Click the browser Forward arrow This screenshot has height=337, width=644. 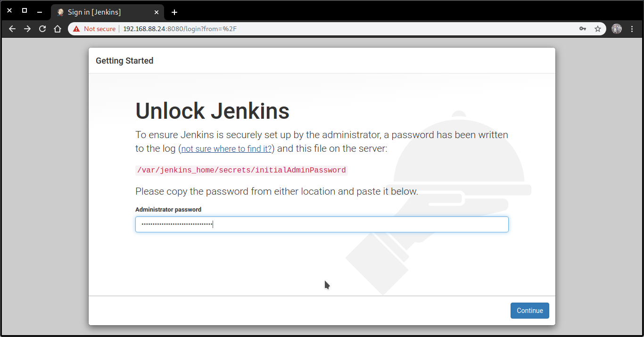(x=27, y=29)
